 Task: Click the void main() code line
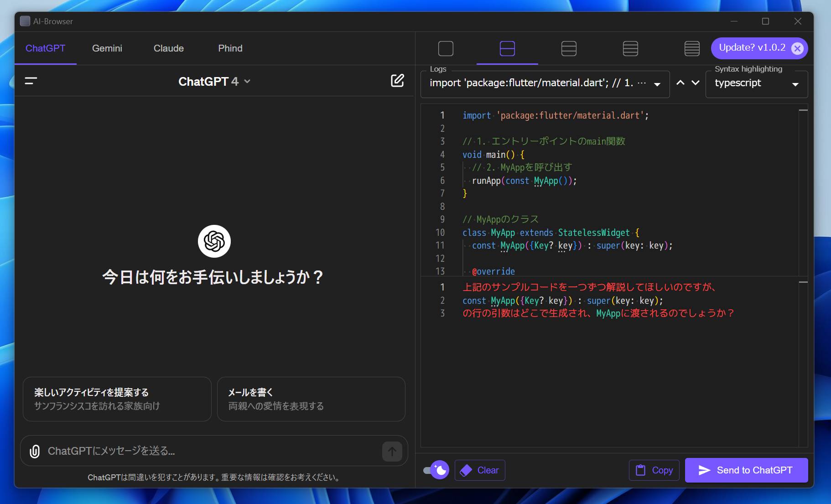[x=493, y=155]
